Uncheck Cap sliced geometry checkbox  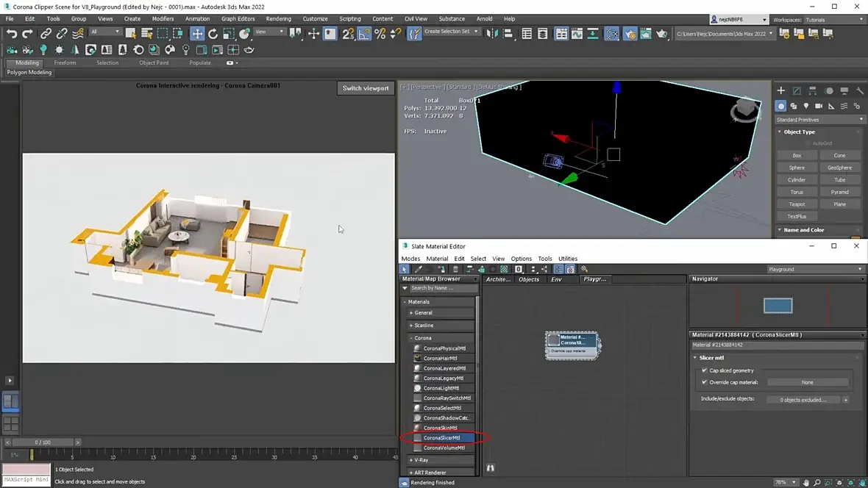[705, 370]
